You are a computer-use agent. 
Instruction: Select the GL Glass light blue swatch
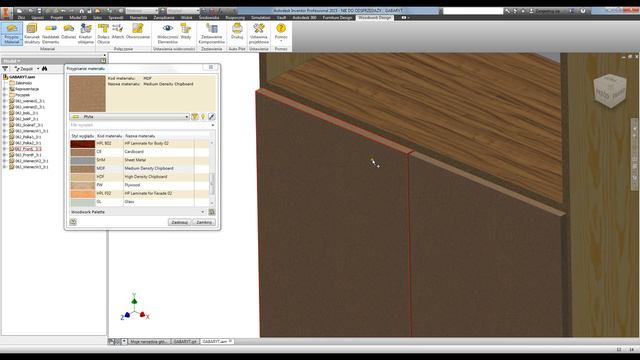(82, 202)
